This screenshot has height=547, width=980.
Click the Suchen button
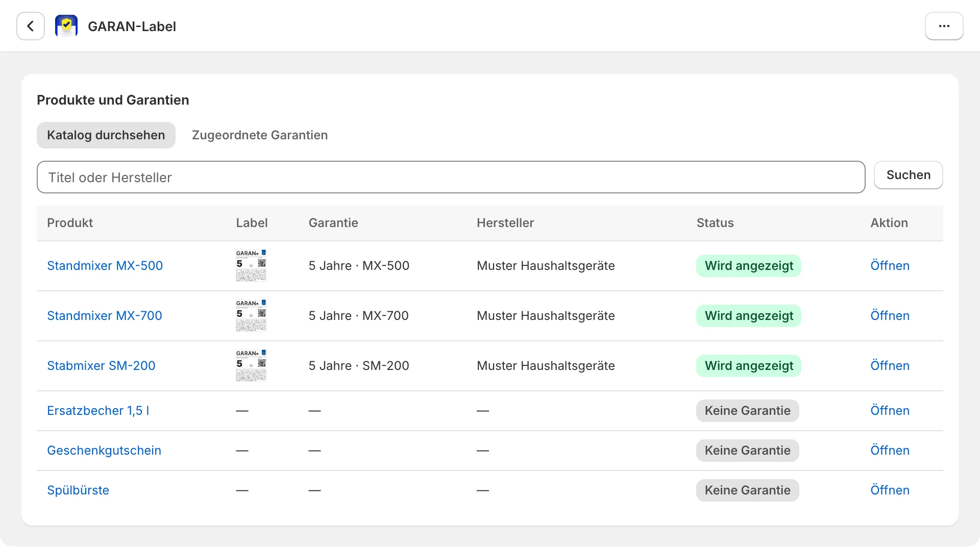[908, 175]
